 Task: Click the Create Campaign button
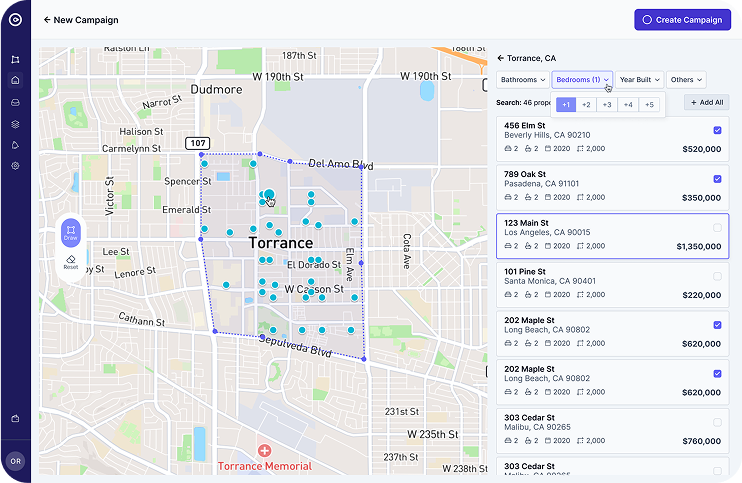(x=682, y=20)
